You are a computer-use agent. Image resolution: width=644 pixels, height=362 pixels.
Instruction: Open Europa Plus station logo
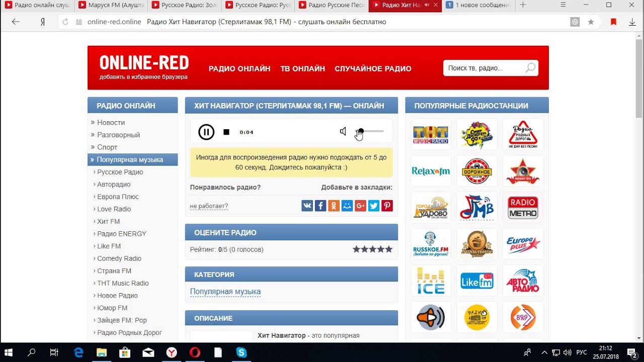523,244
